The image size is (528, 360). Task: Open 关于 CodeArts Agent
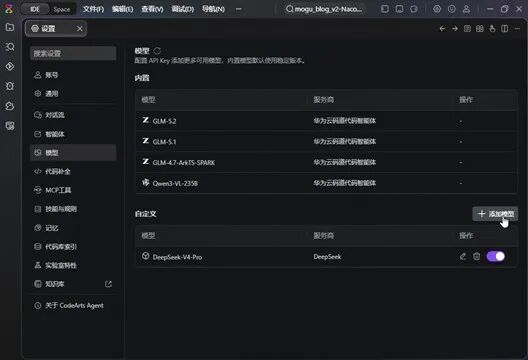tap(73, 305)
